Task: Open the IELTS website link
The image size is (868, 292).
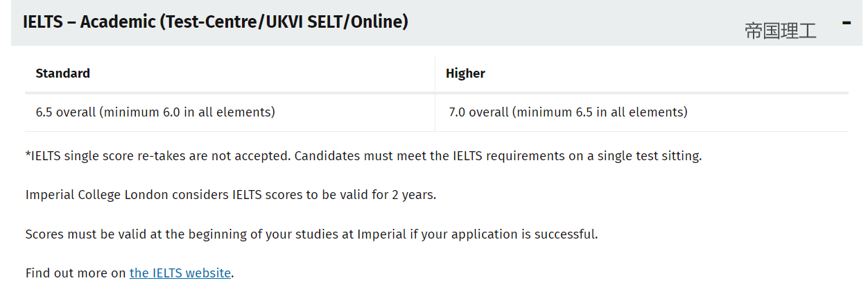Action: coord(180,273)
